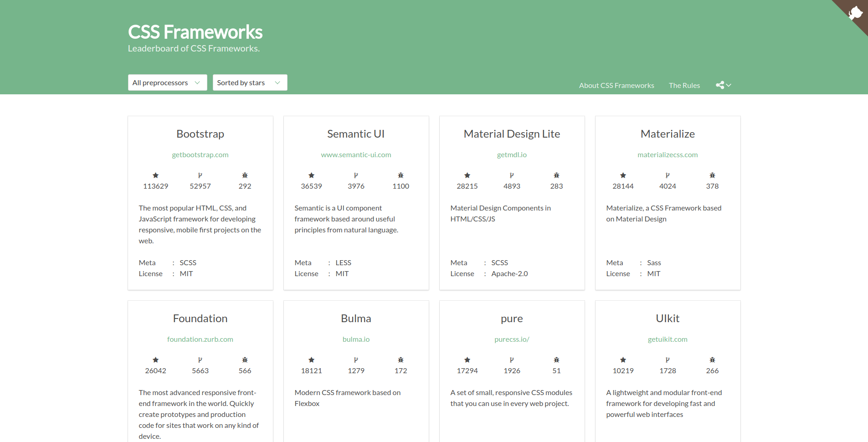Screen dimensions: 868x442
Task: Click the bug icon on the UIkit card
Action: [x=712, y=360]
